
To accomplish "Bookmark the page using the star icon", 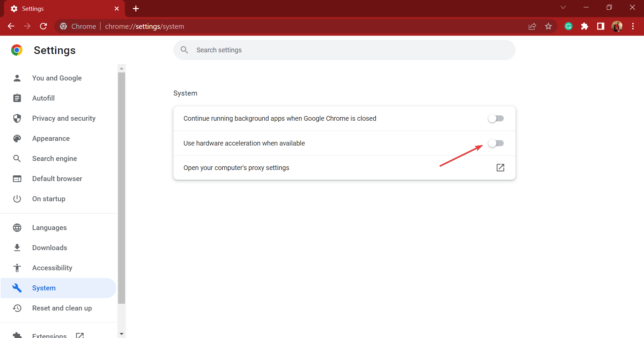I will [x=549, y=26].
